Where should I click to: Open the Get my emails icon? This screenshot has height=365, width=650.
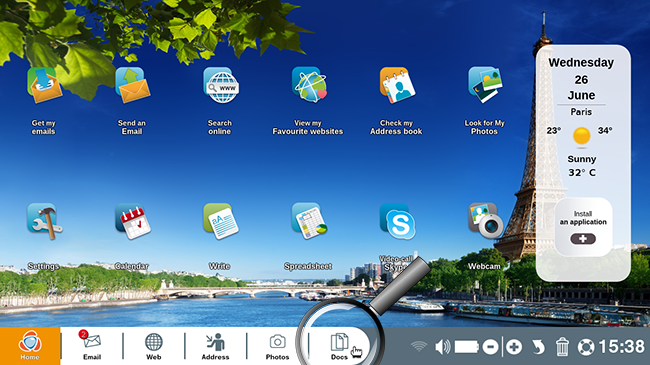[44, 85]
